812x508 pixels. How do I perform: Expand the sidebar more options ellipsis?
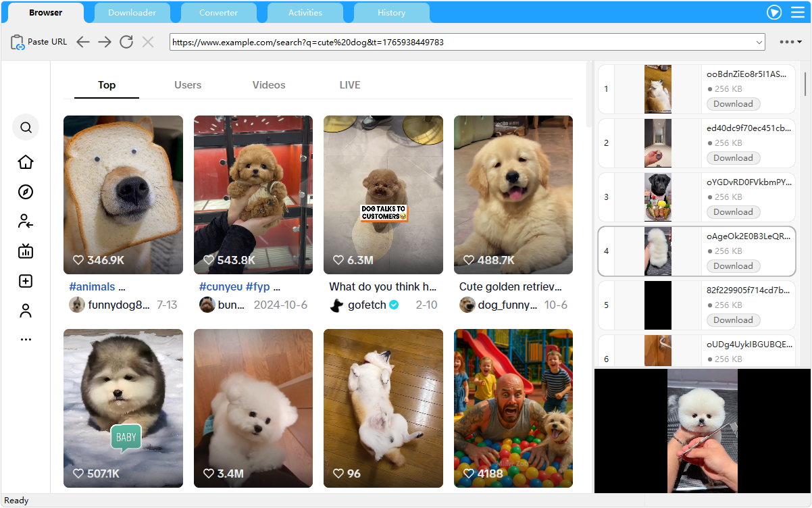tap(26, 340)
